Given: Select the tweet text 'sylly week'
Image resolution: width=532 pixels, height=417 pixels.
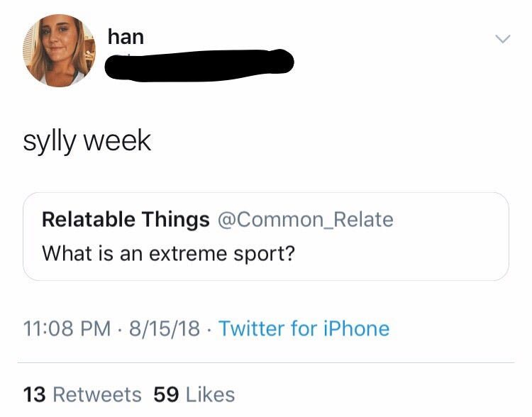Looking at the screenshot, I should (x=87, y=140).
